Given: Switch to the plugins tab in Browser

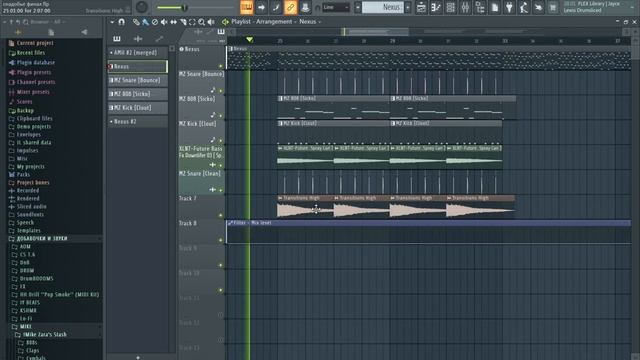Looking at the screenshot, I should (84, 32).
